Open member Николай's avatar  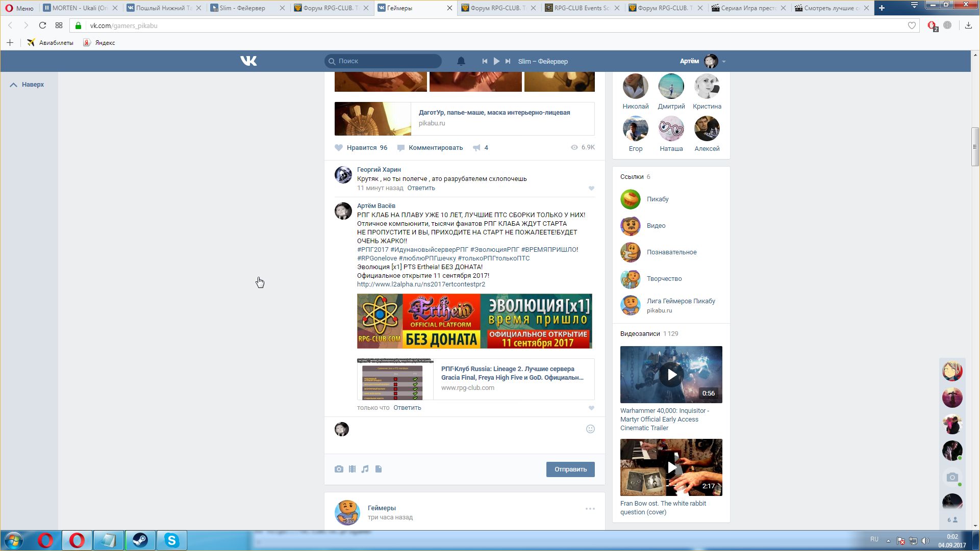[636, 86]
